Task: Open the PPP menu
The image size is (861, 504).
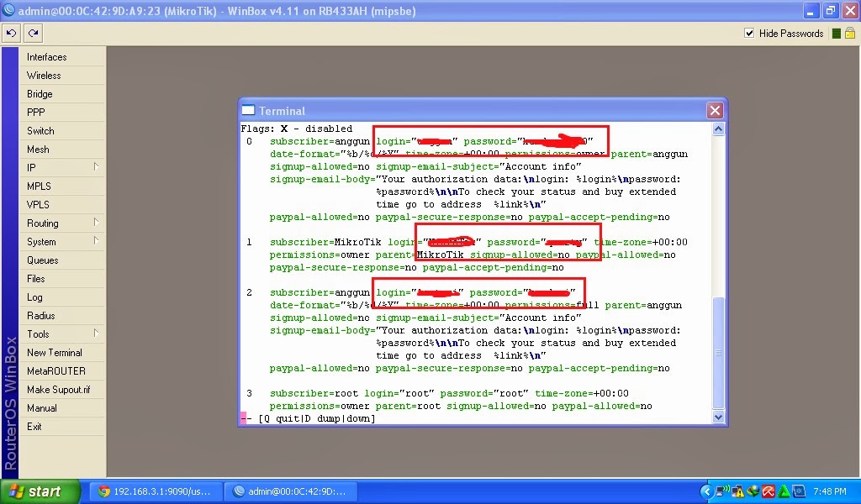Action: coord(62,113)
